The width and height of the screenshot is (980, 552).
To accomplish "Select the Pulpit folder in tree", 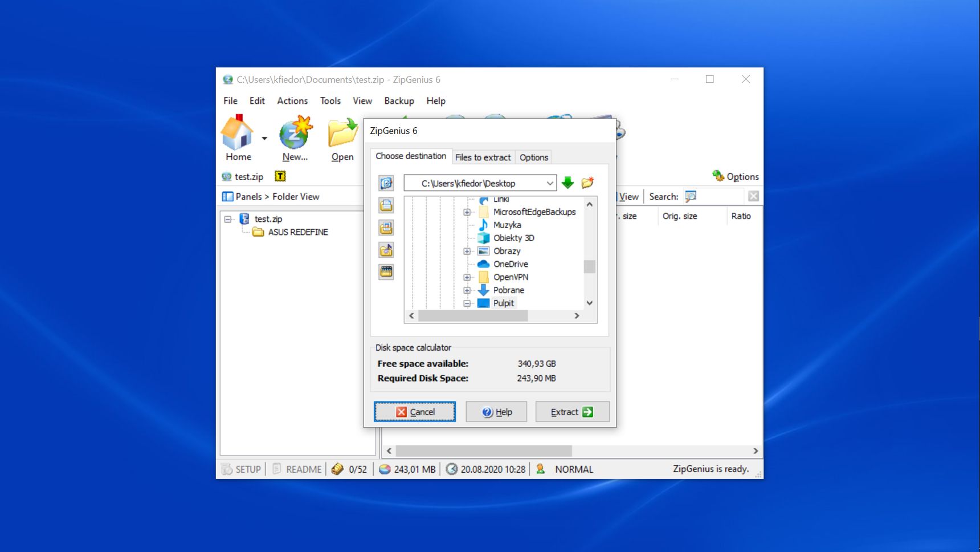I will pyautogui.click(x=504, y=303).
